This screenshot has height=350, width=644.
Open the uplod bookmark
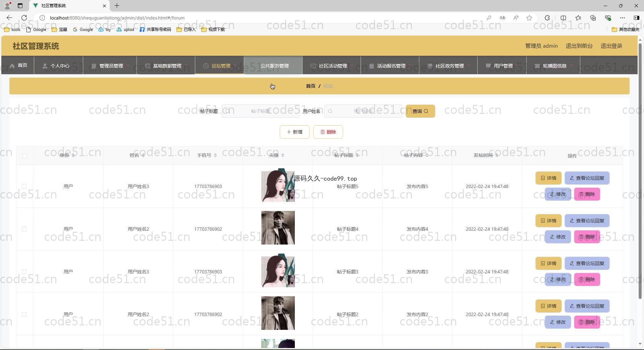(x=125, y=30)
